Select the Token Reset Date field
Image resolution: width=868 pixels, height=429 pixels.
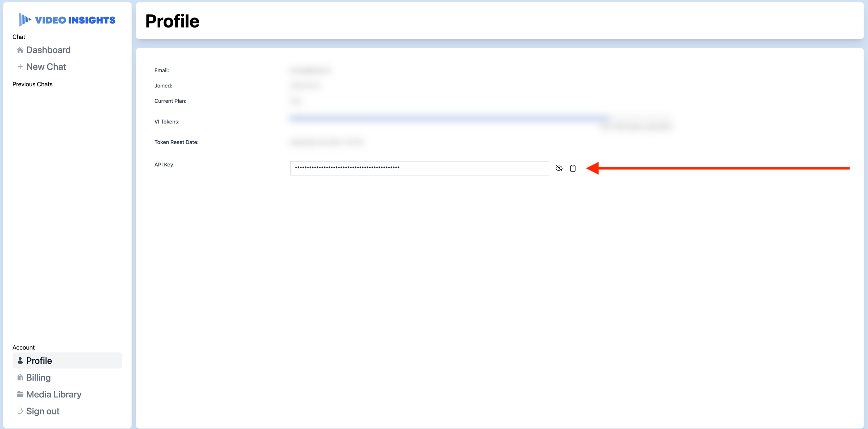pos(327,142)
